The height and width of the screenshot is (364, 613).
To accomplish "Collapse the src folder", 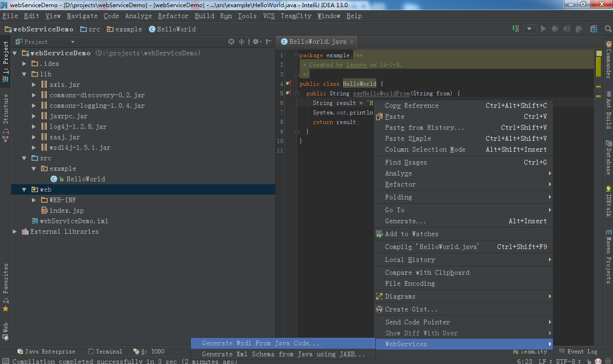I will pos(24,158).
